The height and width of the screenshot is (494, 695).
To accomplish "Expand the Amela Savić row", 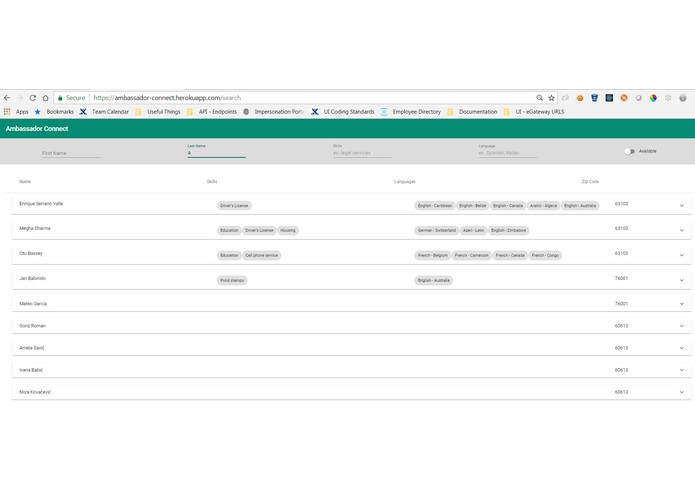I will click(682, 348).
